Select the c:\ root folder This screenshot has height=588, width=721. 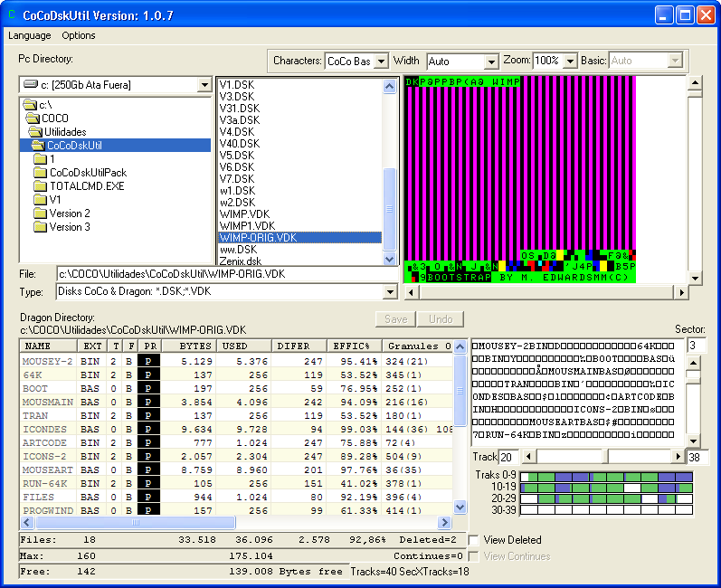(38, 105)
